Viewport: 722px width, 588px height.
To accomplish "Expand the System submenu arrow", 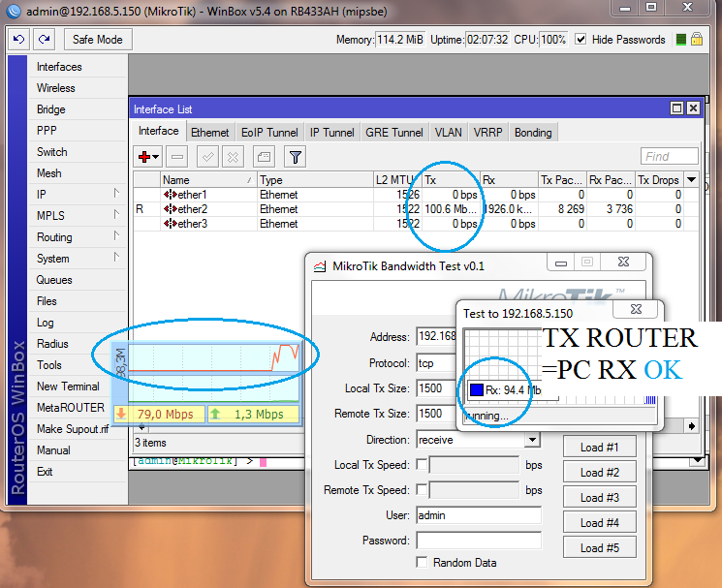I will click(x=116, y=258).
